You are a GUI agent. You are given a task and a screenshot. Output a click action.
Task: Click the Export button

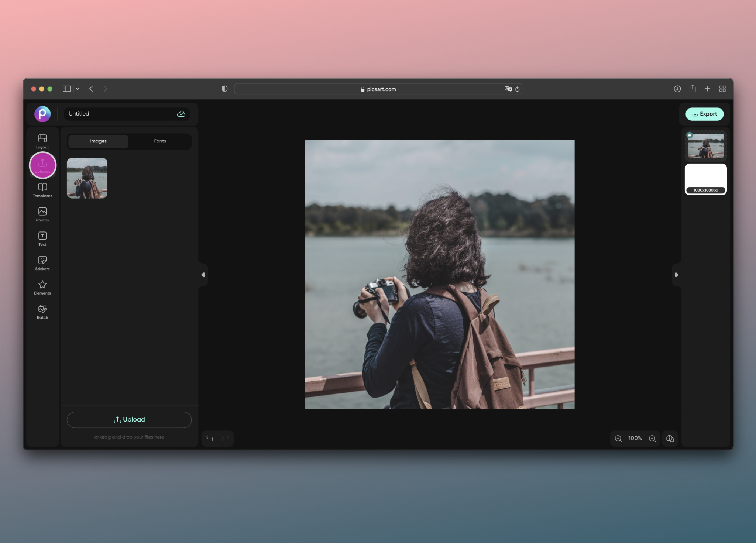coord(704,114)
